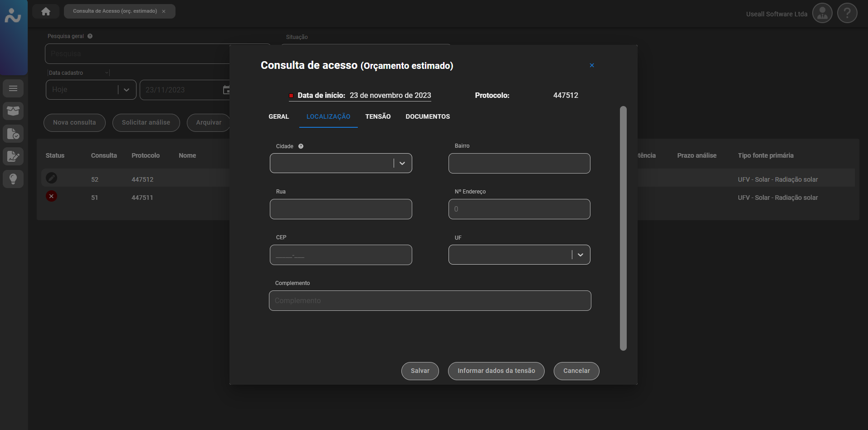
Task: Click the help question mark icon top right
Action: (847, 13)
